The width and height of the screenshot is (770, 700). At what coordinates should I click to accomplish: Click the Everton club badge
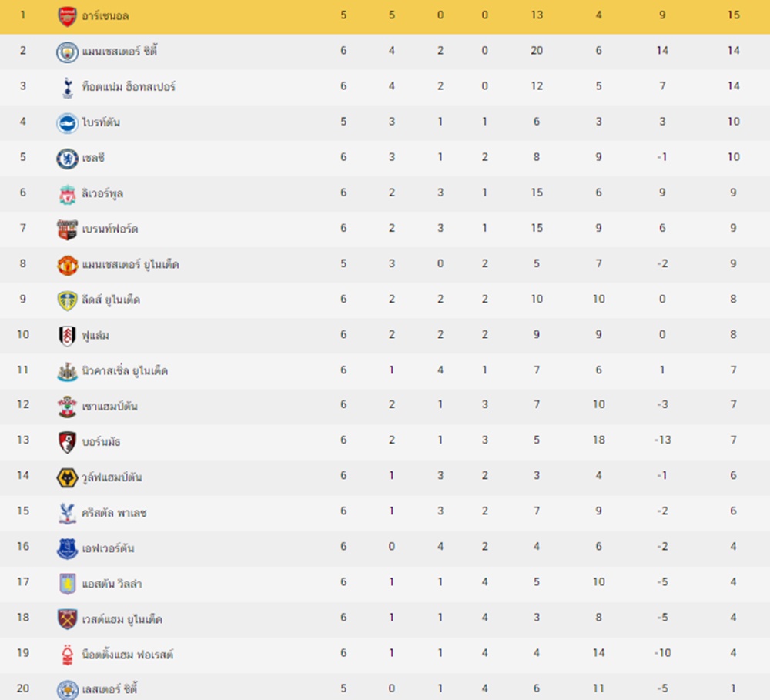67,548
